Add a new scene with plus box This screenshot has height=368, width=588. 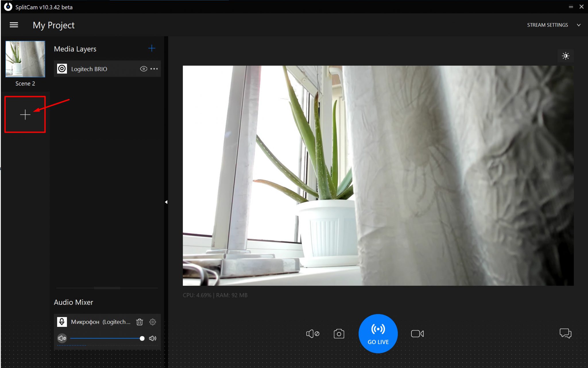(25, 114)
